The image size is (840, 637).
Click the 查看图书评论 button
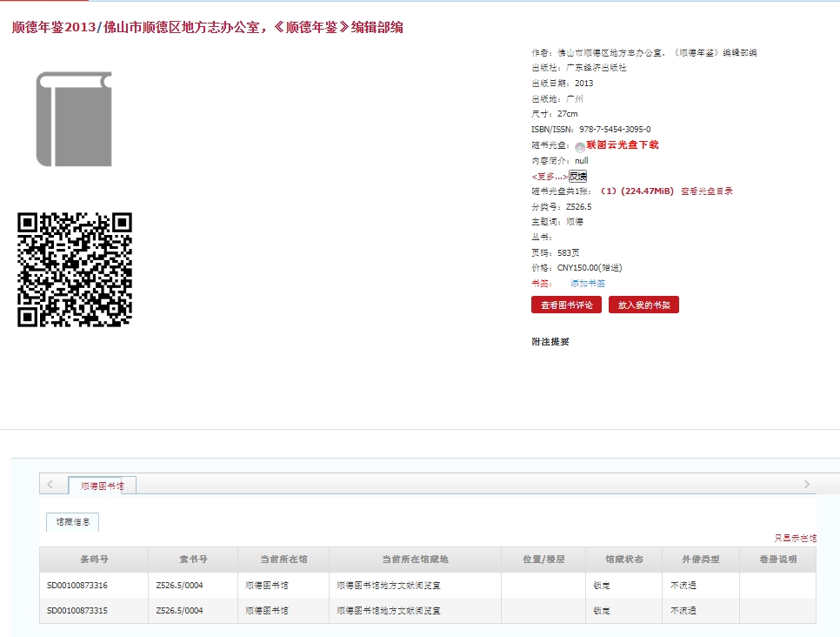point(566,305)
